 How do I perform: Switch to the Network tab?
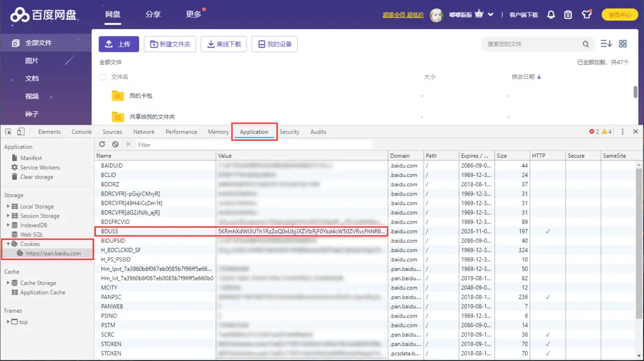tap(144, 132)
